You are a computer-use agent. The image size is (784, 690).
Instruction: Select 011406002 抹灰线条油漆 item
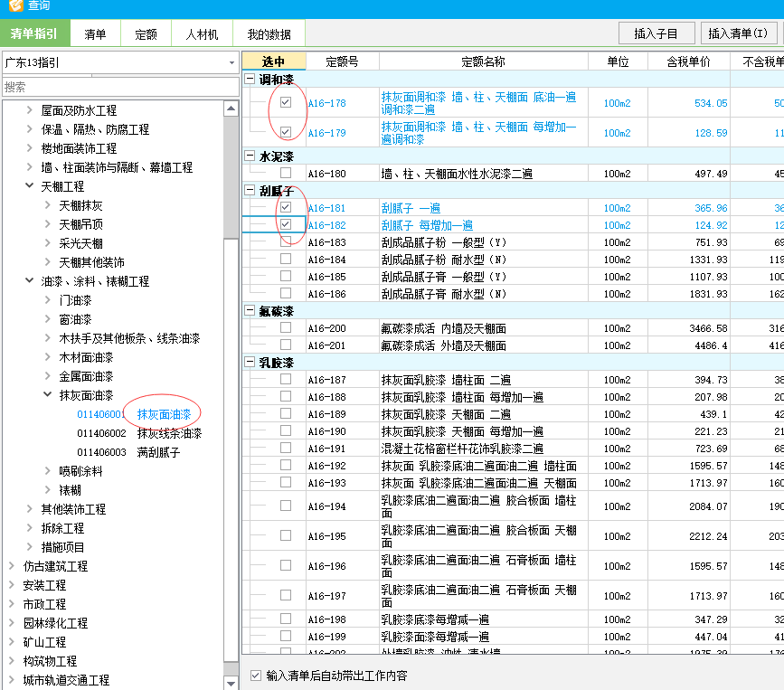[139, 433]
